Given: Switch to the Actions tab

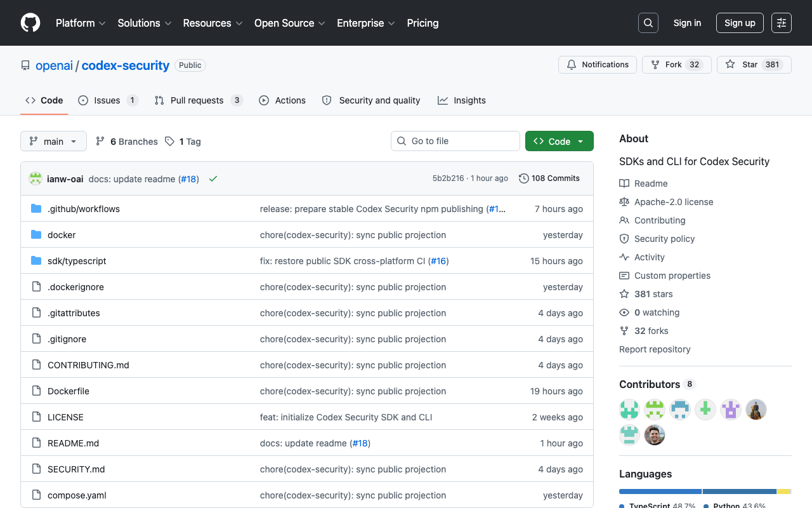Looking at the screenshot, I should click(282, 100).
